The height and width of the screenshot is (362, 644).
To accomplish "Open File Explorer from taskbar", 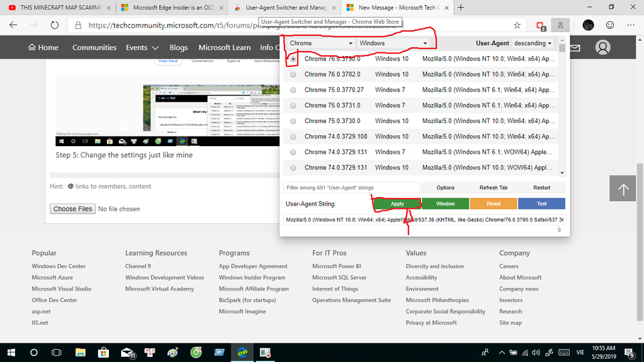I will coord(80,352).
